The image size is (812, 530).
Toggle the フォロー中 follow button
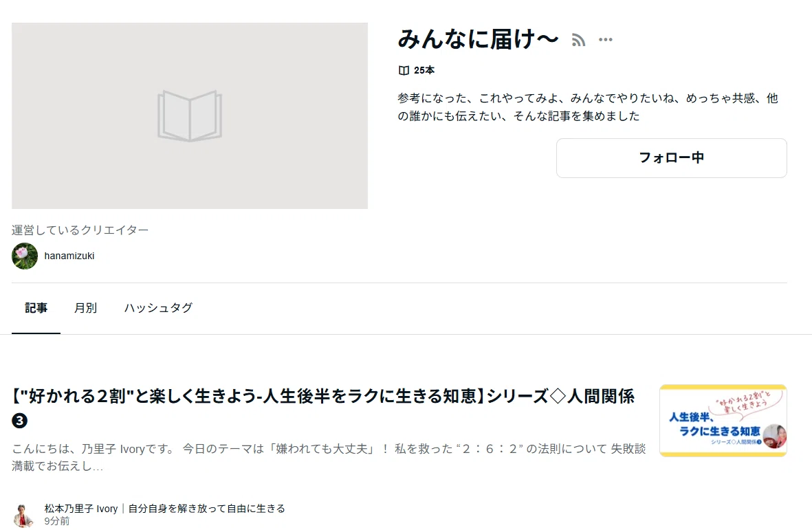(671, 158)
